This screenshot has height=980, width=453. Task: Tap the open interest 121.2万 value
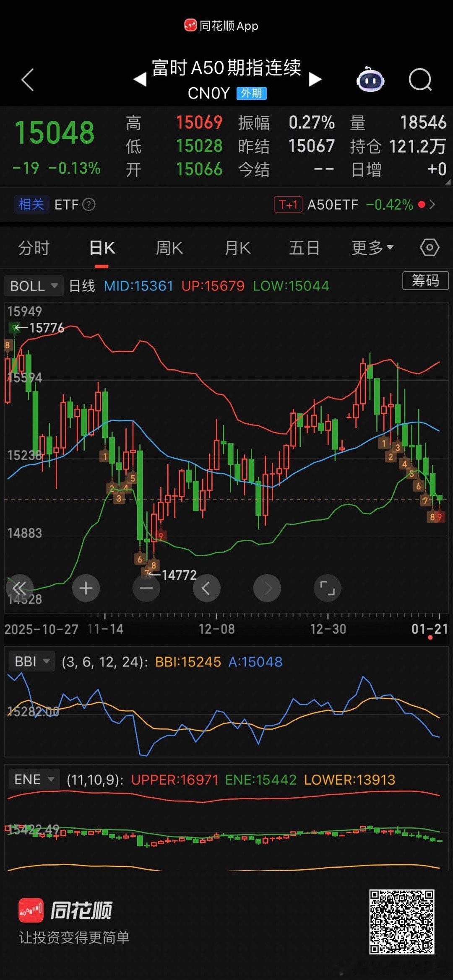[x=418, y=146]
